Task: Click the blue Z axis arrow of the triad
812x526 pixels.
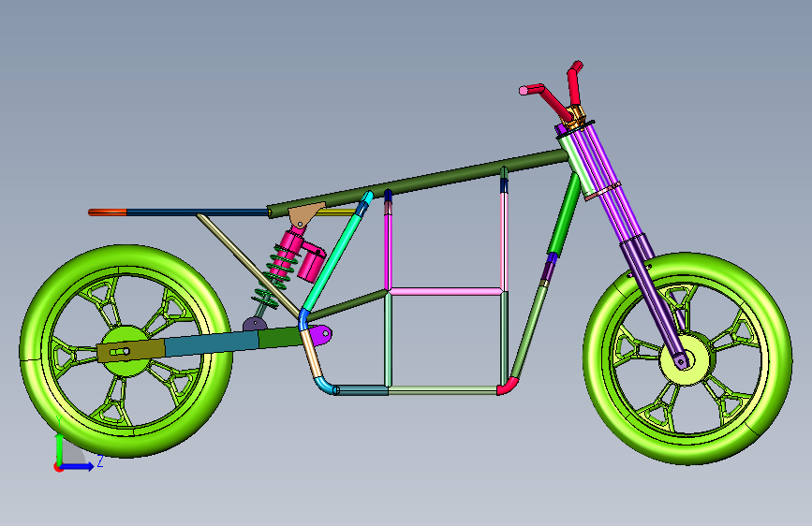Action: point(78,466)
